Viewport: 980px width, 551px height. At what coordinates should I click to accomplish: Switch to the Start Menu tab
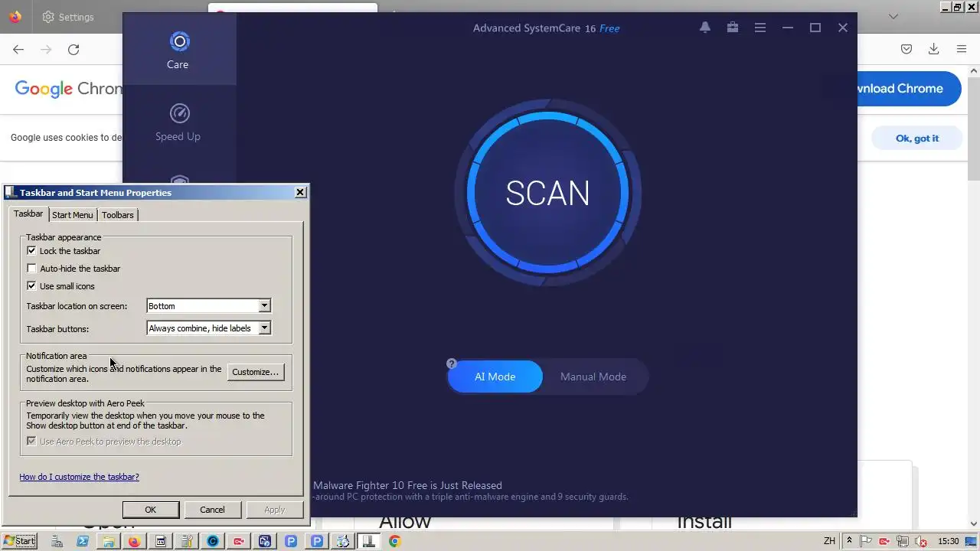(73, 215)
